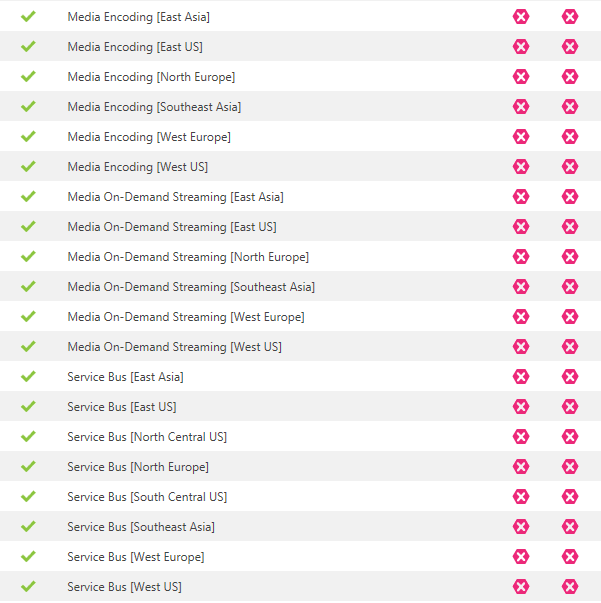Click checkmark for On-Demand Streaming [Southeast Asia]
The image size is (601, 603).
(x=28, y=287)
